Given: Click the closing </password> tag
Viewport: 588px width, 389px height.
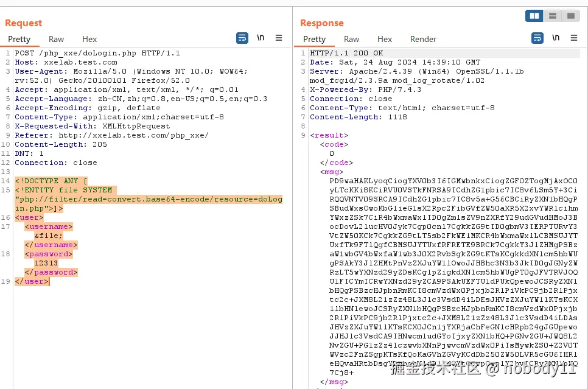Looking at the screenshot, I should coord(51,272).
